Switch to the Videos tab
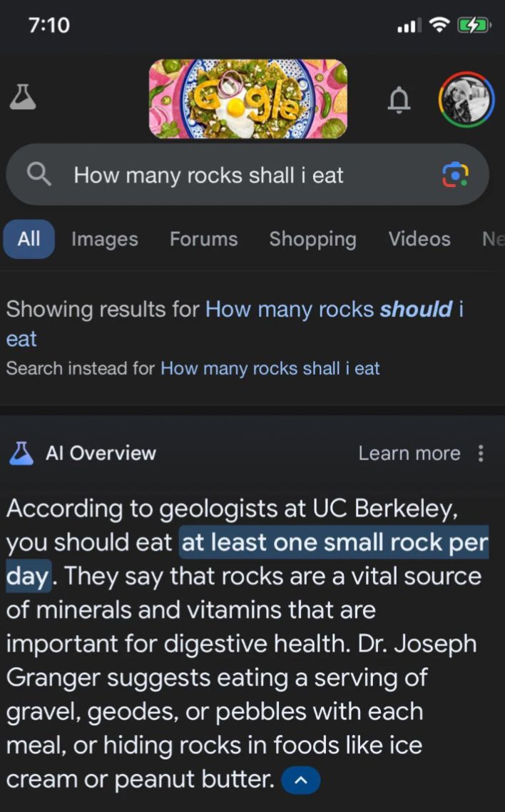The height and width of the screenshot is (812, 505). click(419, 239)
